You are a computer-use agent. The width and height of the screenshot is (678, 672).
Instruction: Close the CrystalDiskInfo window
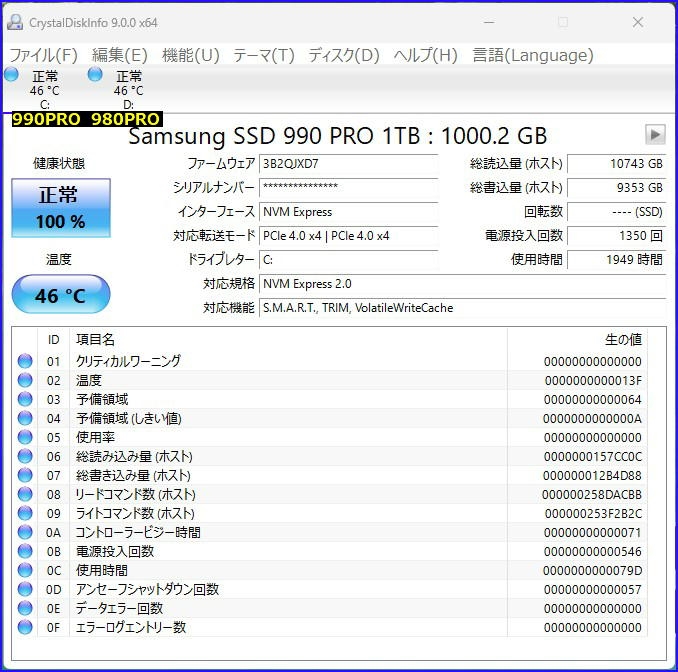click(x=638, y=22)
